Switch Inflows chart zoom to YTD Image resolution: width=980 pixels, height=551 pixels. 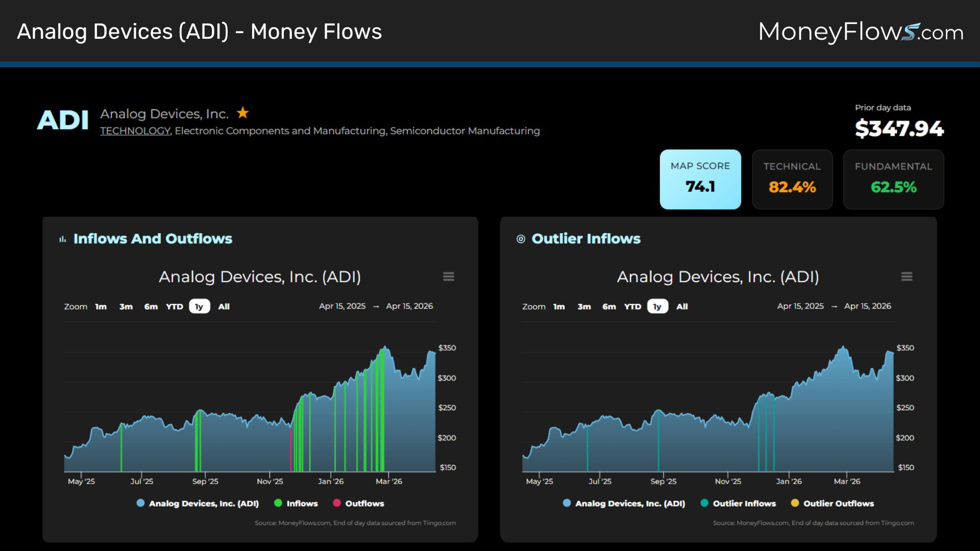174,307
